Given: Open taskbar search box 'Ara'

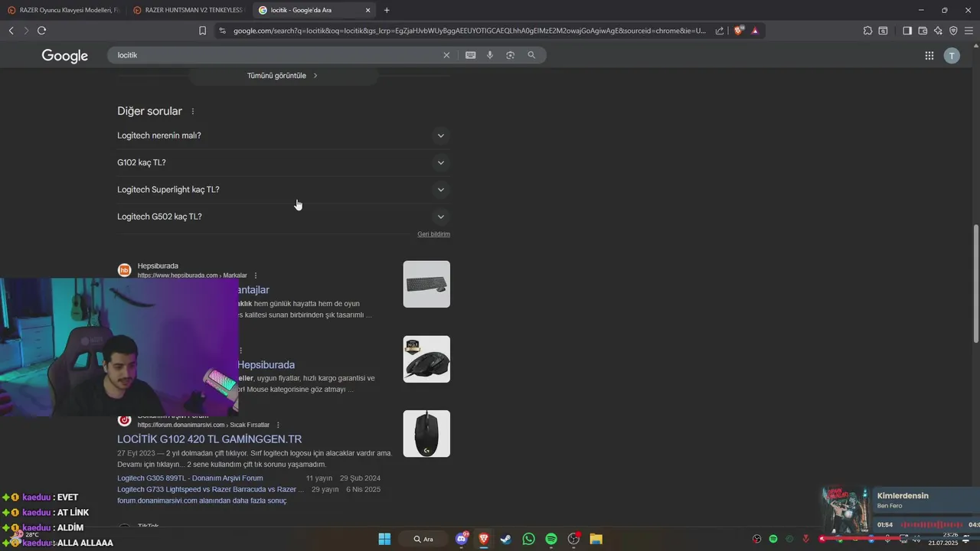Looking at the screenshot, I should click(x=423, y=539).
